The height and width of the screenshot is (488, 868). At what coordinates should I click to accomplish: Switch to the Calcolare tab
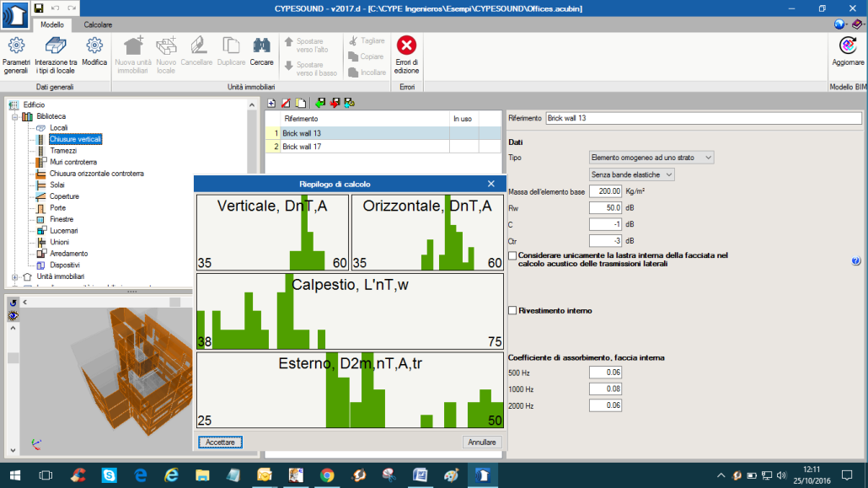(98, 25)
